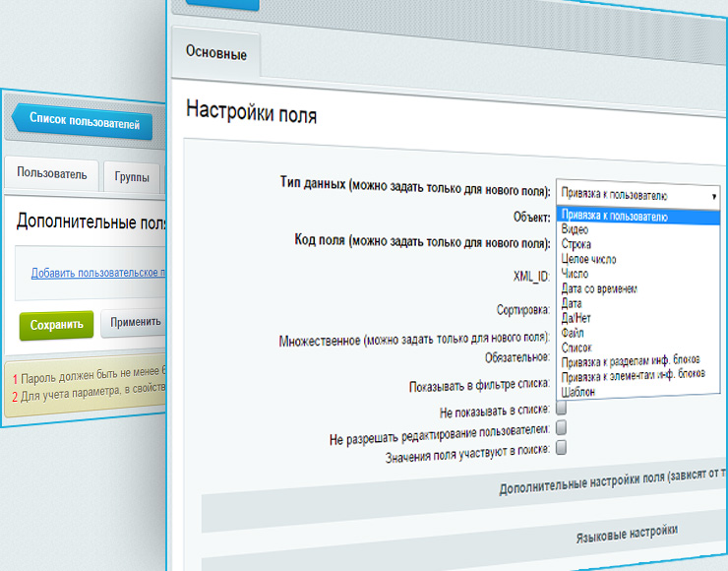Image resolution: width=728 pixels, height=571 pixels.
Task: Enable 'Не показывать в списке' checkbox
Action: pos(561,408)
